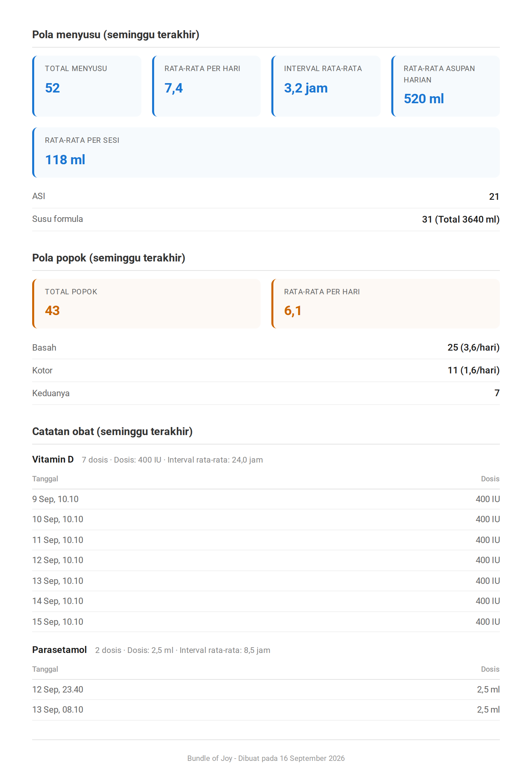The height and width of the screenshot is (783, 532).
Task: Select the Basah diaper row
Action: point(266,348)
